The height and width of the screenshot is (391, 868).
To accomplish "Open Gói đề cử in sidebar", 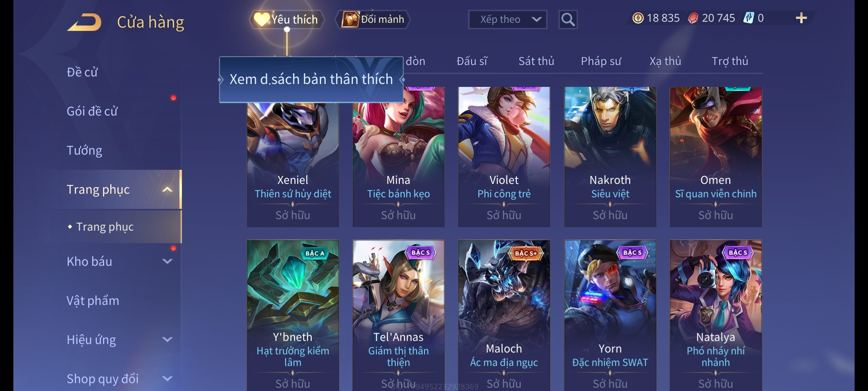I will tap(92, 111).
